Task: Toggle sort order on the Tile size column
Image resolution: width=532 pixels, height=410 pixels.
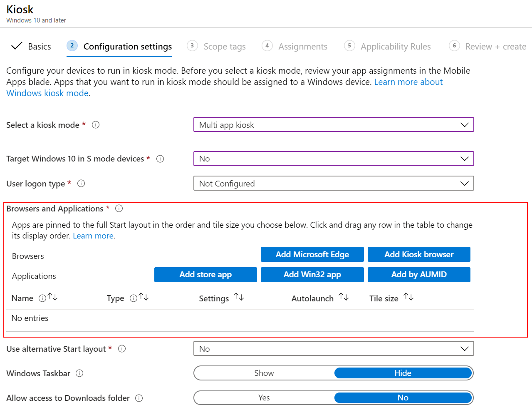Action: 408,297
